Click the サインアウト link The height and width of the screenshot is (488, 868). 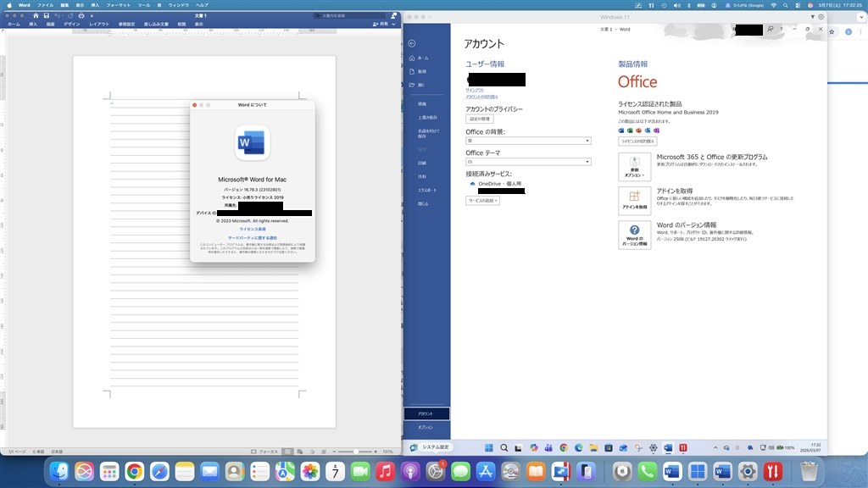pyautogui.click(x=475, y=90)
